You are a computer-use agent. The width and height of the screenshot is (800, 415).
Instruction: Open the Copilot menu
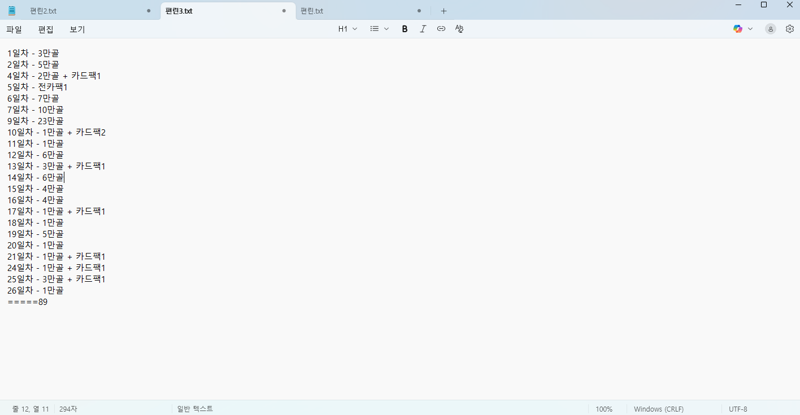click(x=742, y=29)
